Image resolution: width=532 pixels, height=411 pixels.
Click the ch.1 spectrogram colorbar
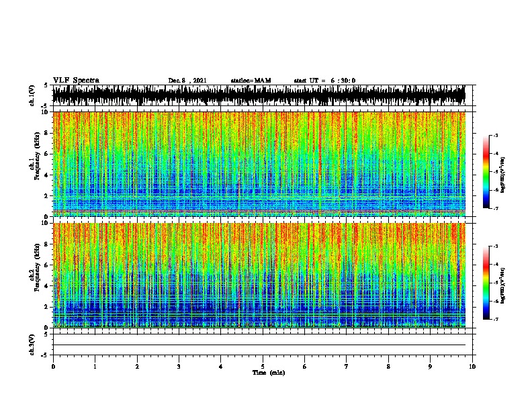tap(486, 172)
